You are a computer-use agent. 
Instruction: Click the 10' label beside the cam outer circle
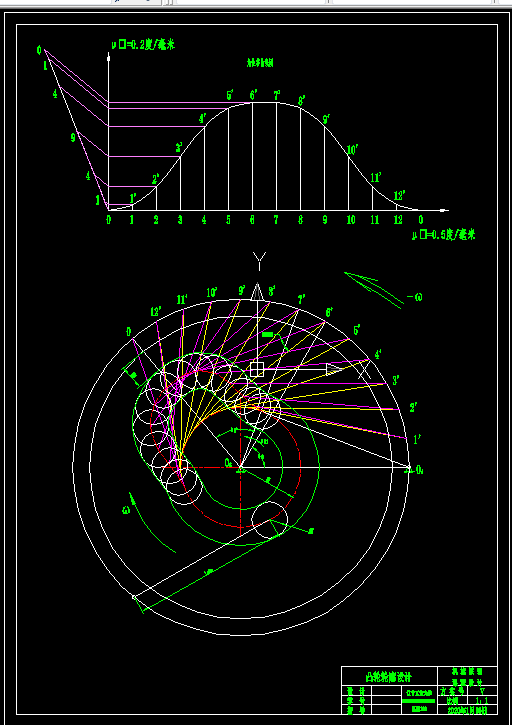(212, 293)
